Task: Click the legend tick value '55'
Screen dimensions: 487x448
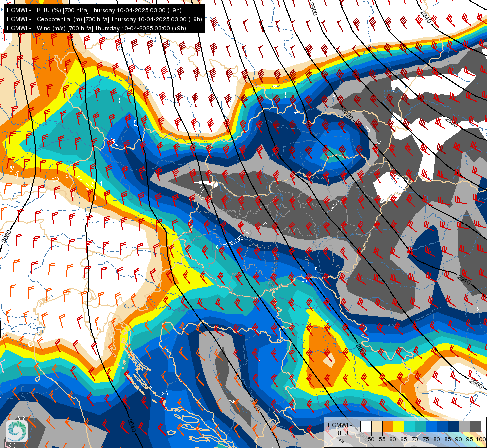Action: (x=382, y=439)
